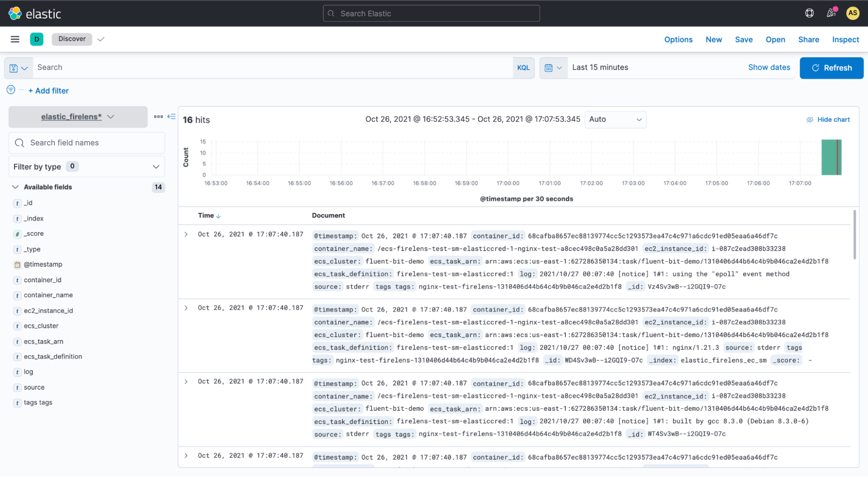Select the ec2_instance_id field
The height and width of the screenshot is (477, 868).
pyautogui.click(x=48, y=311)
